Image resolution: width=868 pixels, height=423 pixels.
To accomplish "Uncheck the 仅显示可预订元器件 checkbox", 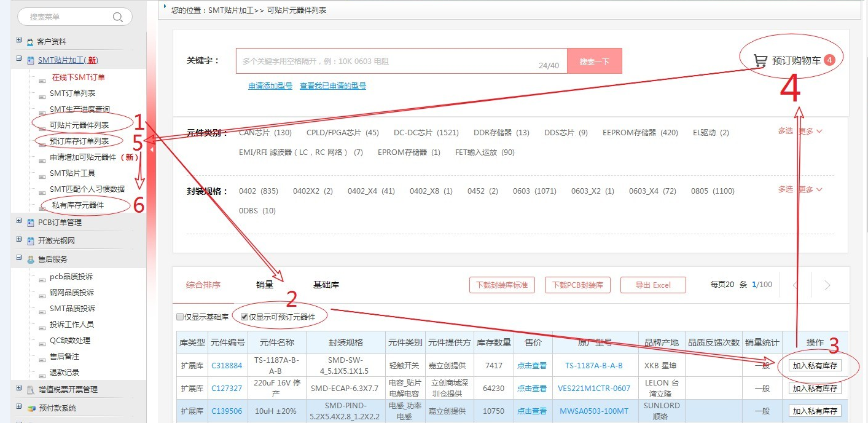I will coord(244,317).
